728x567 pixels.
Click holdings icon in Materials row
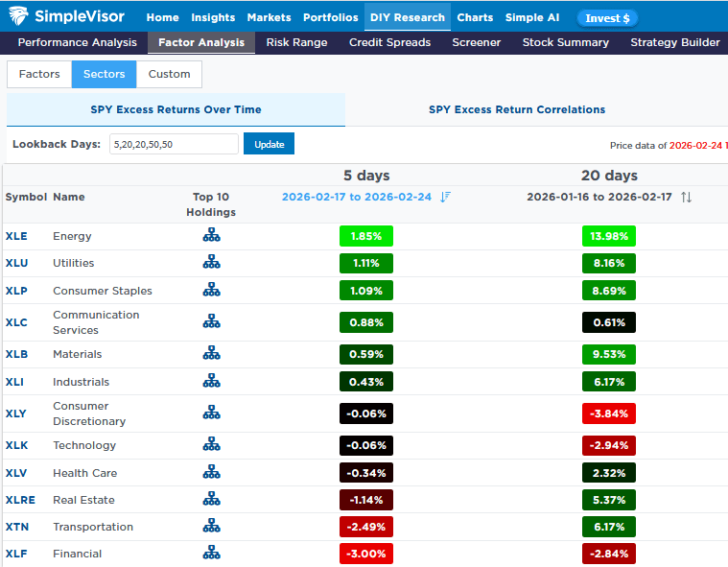click(x=211, y=354)
